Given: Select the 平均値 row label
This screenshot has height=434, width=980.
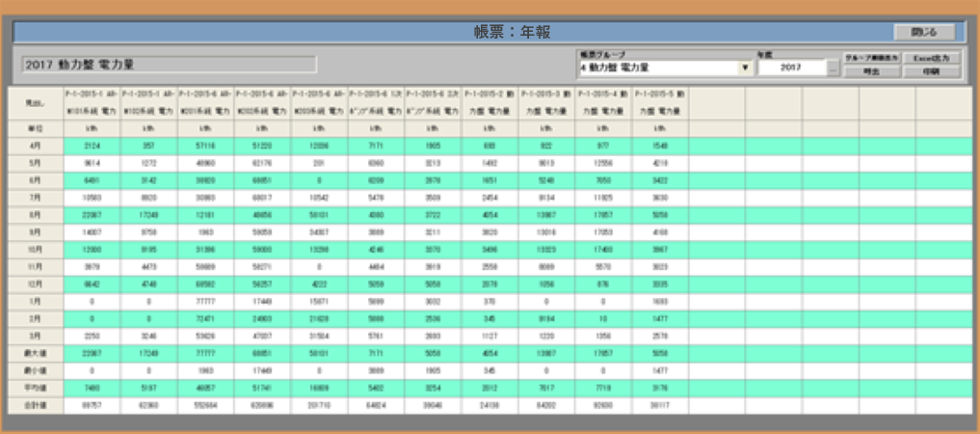Looking at the screenshot, I should 35,389.
